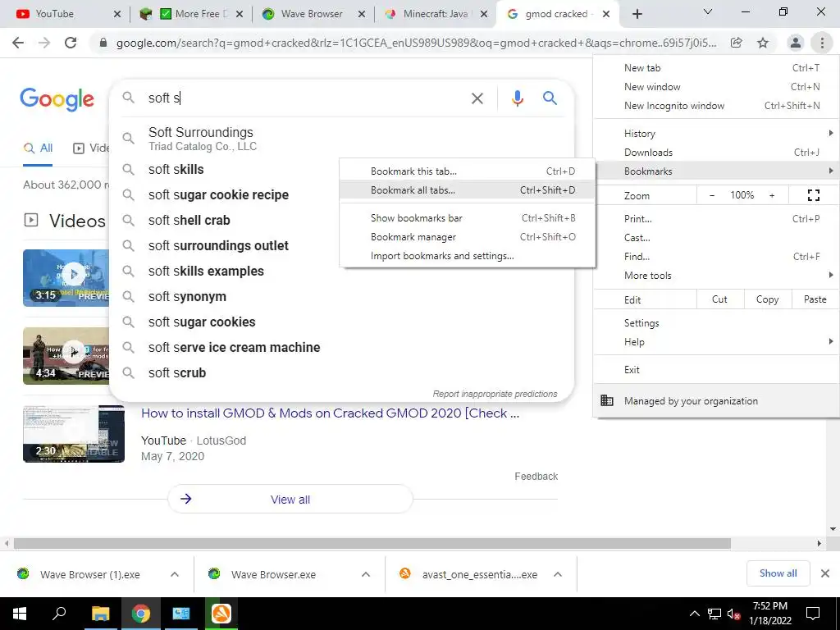
Task: Close the Minecraft: Java tab
Action: pyautogui.click(x=484, y=14)
